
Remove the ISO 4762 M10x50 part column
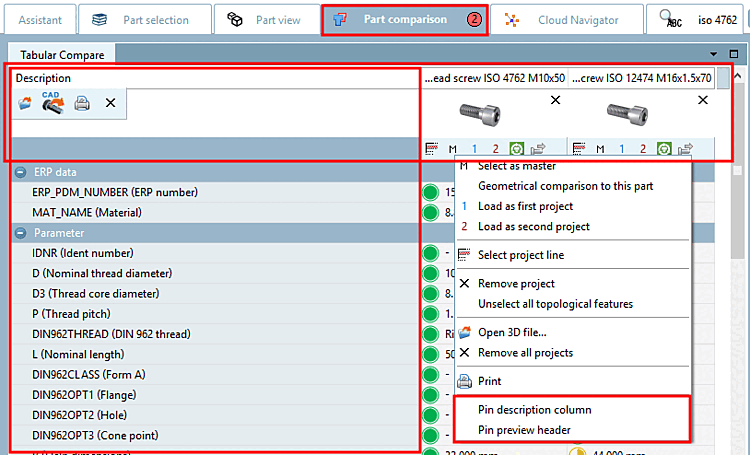tap(555, 100)
